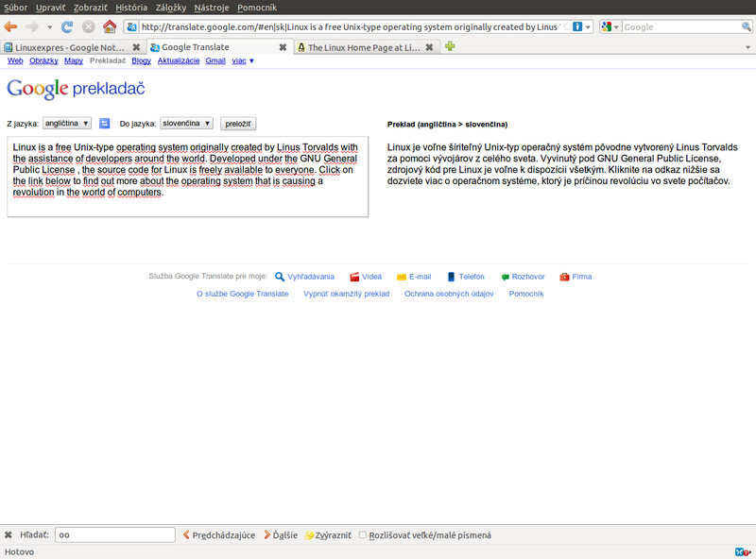Open the História menu
This screenshot has height=559, width=756.
pos(131,8)
